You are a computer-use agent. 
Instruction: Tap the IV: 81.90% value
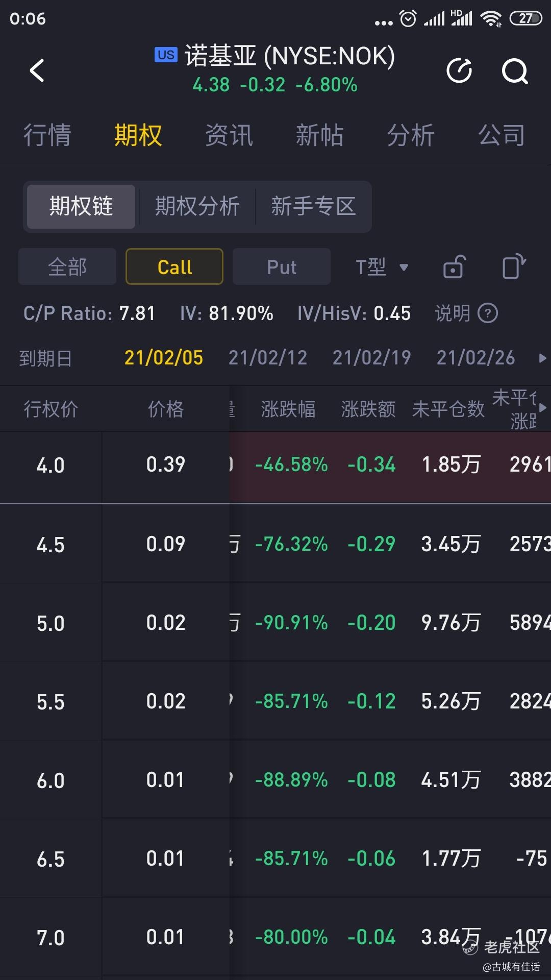tap(227, 313)
